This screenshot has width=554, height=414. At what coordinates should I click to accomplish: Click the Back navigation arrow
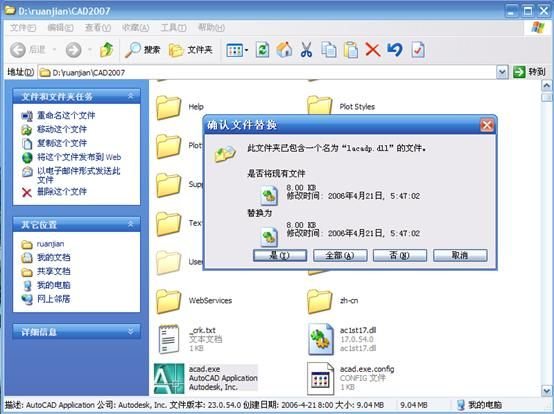point(18,50)
